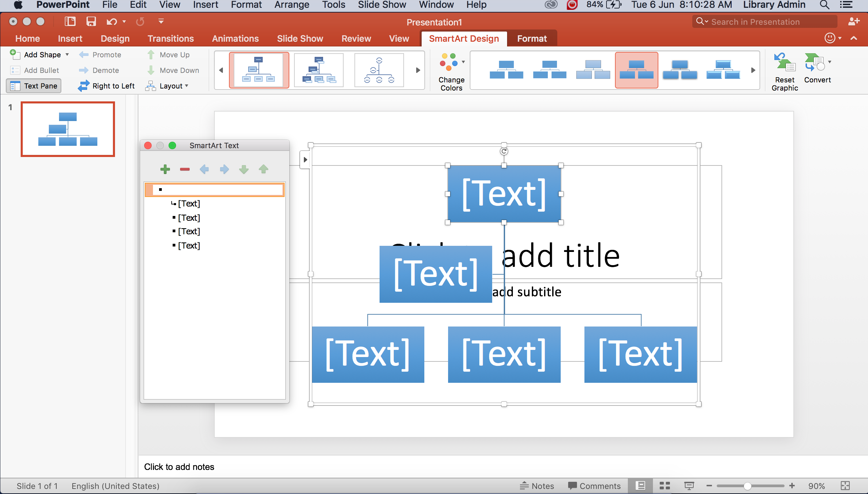Click the Convert button icon

[814, 62]
